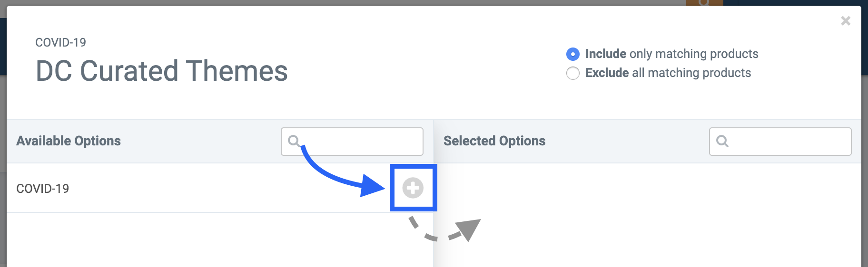The image size is (868, 267).
Task: Select the Exclude all matching products radio
Action: click(x=573, y=73)
